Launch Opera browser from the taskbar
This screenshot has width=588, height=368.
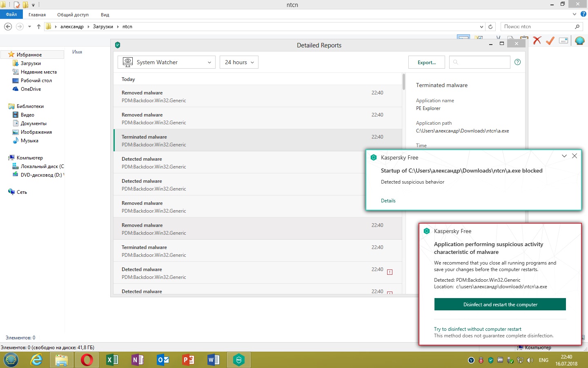click(x=87, y=360)
